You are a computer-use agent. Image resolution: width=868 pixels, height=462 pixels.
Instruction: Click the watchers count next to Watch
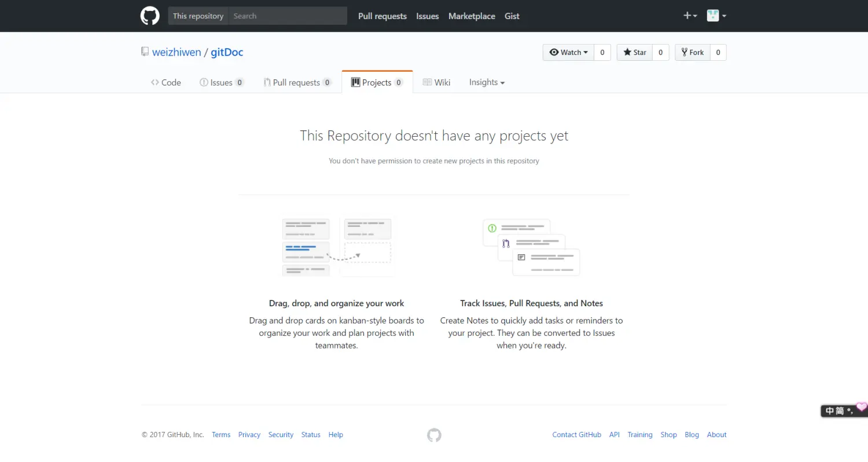pyautogui.click(x=602, y=52)
